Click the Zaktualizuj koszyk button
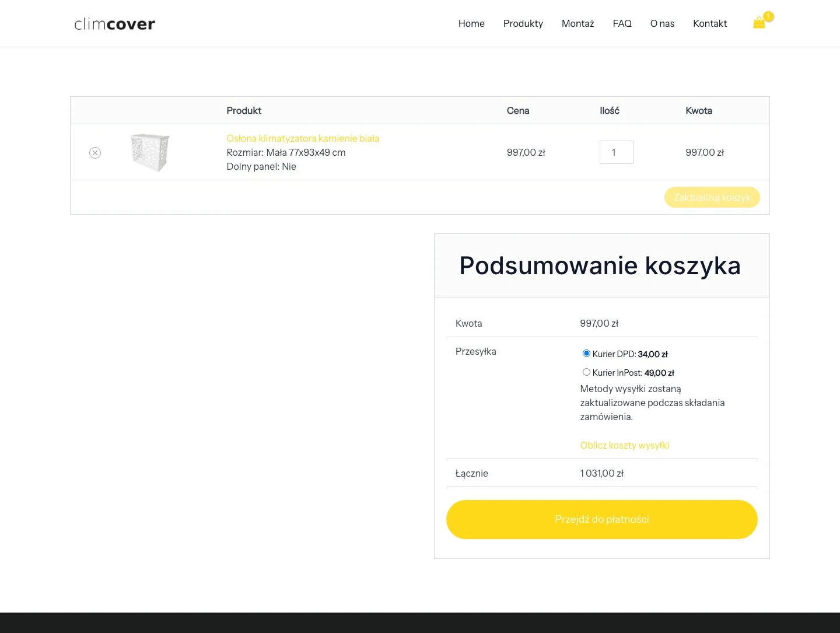 [712, 197]
